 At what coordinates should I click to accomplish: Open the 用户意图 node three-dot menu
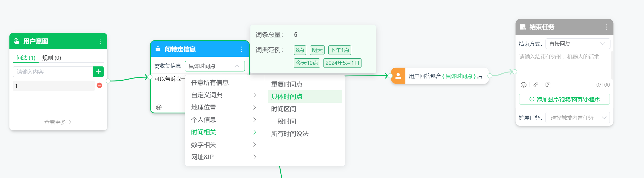coord(100,41)
